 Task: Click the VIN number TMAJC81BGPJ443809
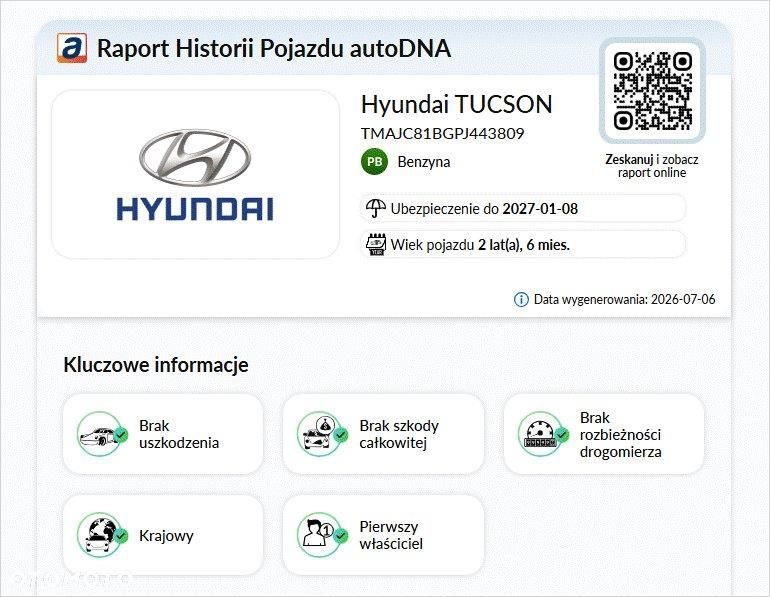click(x=442, y=134)
